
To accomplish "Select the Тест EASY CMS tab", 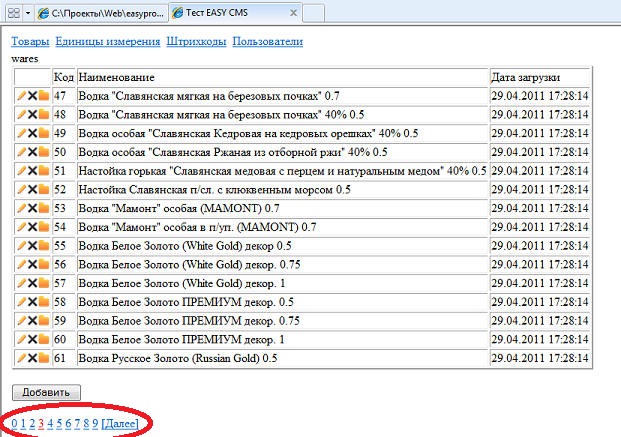I will (x=236, y=13).
